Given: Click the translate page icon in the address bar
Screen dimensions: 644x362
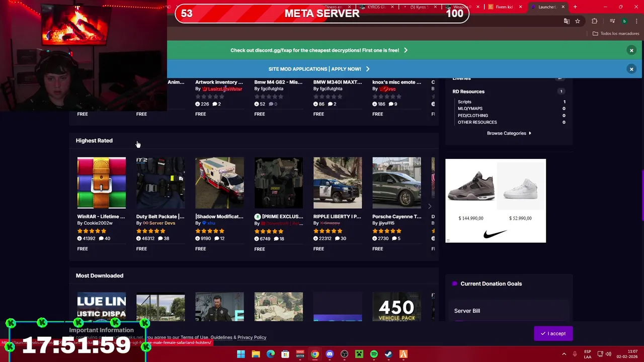Looking at the screenshot, I should tap(567, 21).
